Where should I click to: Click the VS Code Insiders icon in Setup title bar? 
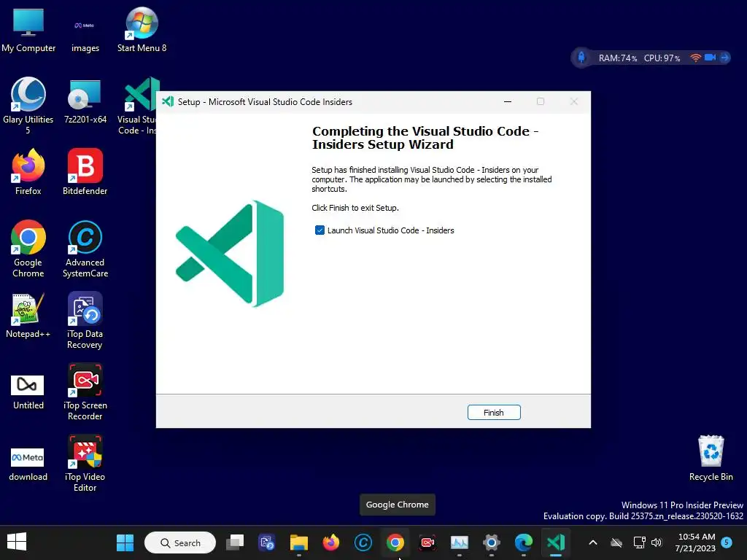168,101
